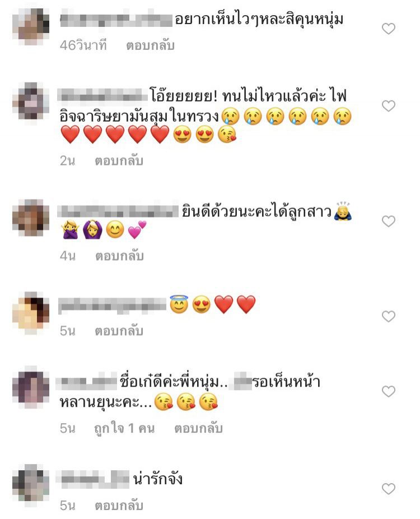
Task: Reply to the 'น่ารักจัง' comment
Action: coord(119,506)
